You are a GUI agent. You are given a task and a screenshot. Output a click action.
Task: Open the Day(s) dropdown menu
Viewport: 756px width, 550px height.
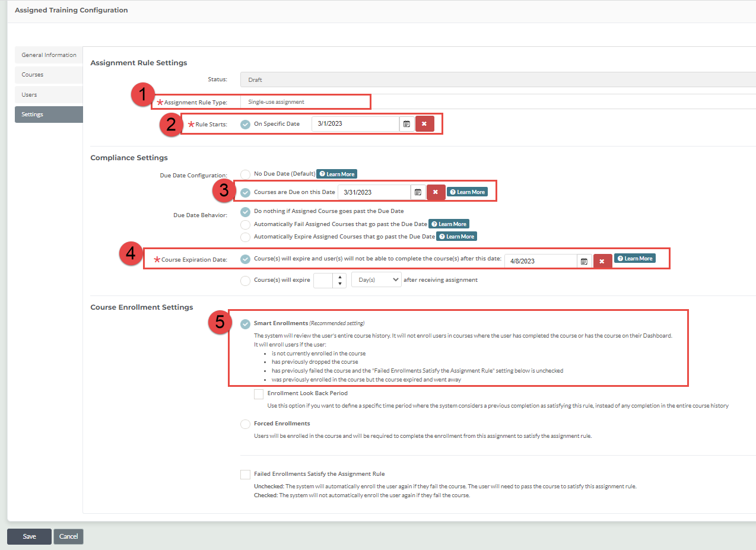click(376, 279)
